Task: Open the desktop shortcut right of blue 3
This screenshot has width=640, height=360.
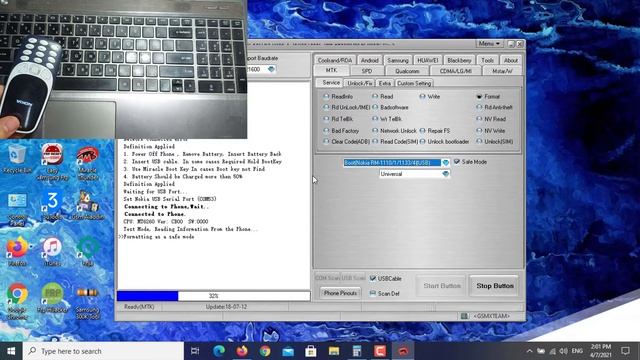Action: pos(87,206)
